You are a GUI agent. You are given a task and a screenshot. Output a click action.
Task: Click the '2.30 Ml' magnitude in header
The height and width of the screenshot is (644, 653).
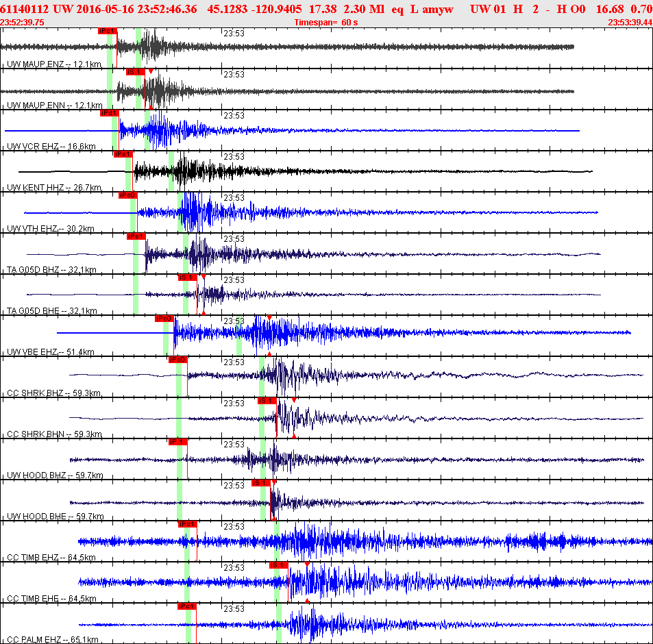pos(364,9)
